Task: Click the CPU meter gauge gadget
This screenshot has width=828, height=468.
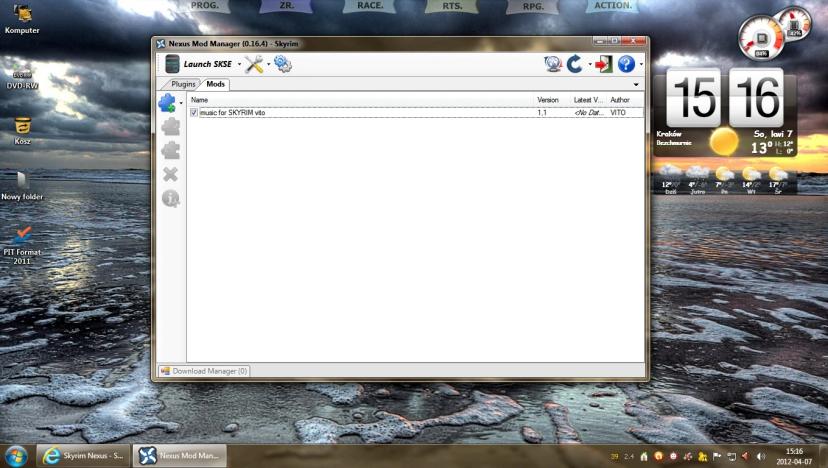Action: tap(761, 39)
